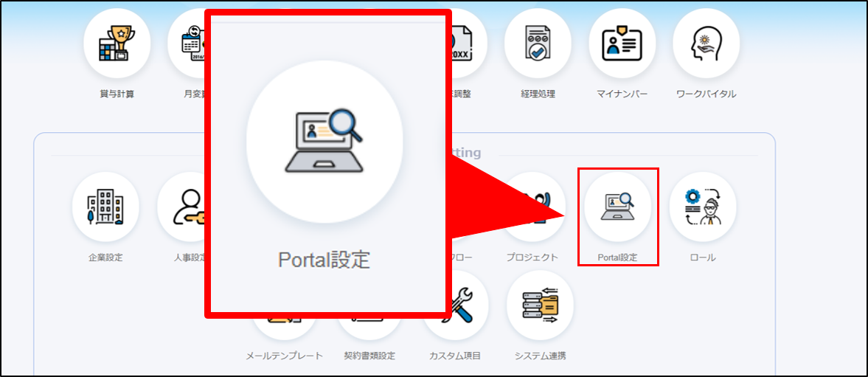The image size is (868, 377).
Task: Click the small Portal設定 laptop icon
Action: 617,207
